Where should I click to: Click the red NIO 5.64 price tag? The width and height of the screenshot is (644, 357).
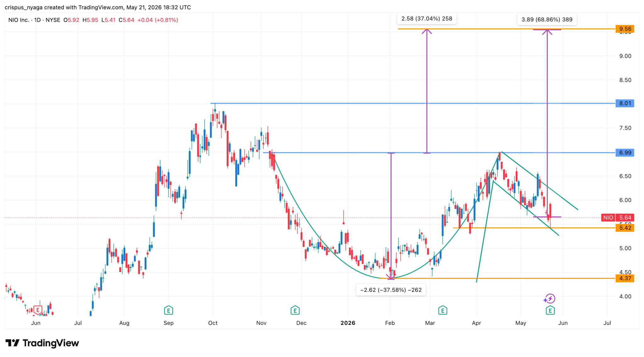pos(618,218)
